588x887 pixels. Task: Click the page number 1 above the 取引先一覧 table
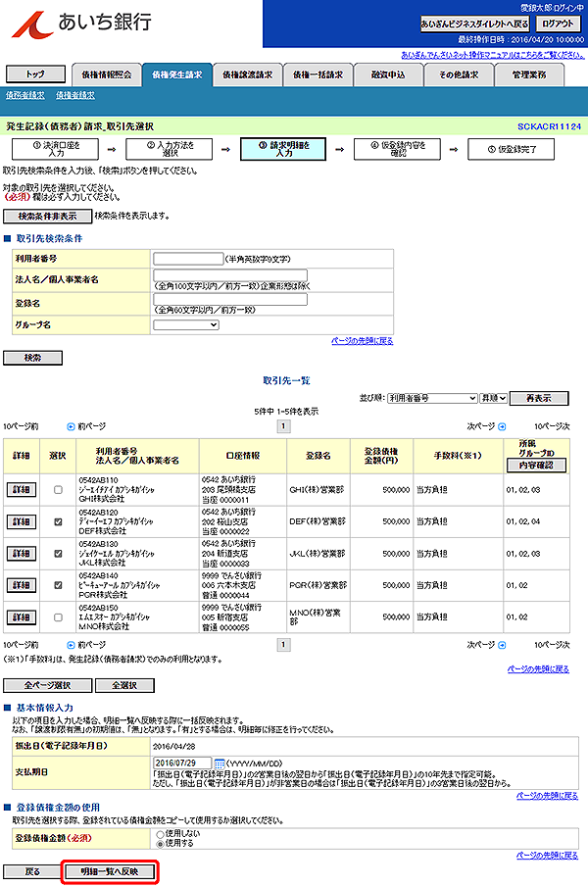point(284,426)
